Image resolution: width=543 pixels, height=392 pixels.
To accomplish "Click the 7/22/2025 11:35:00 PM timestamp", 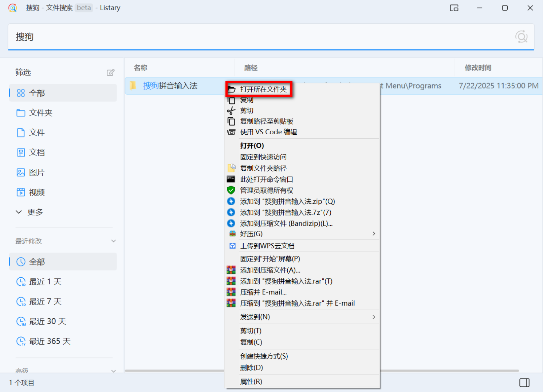I will tap(499, 86).
